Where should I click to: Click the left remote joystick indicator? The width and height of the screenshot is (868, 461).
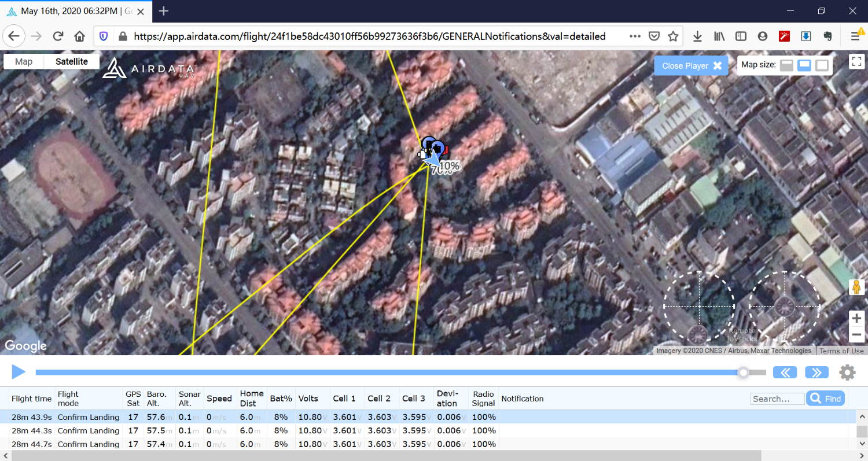[699, 307]
